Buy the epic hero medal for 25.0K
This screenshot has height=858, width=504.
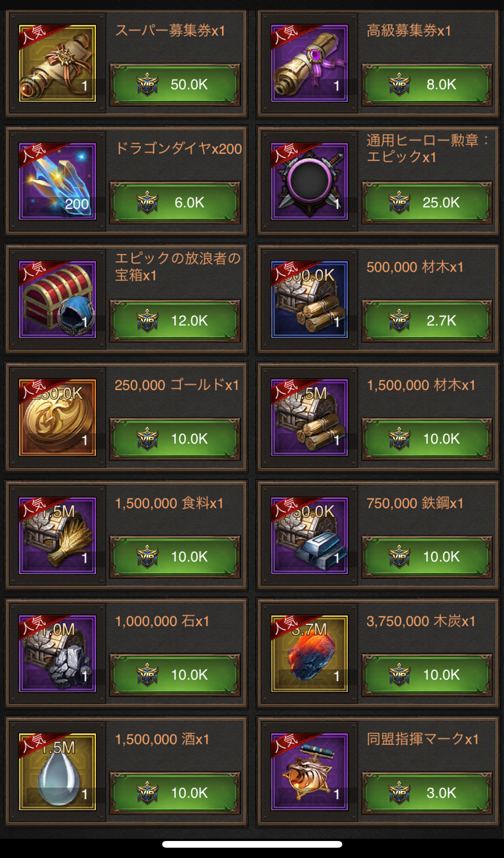pyautogui.click(x=427, y=203)
